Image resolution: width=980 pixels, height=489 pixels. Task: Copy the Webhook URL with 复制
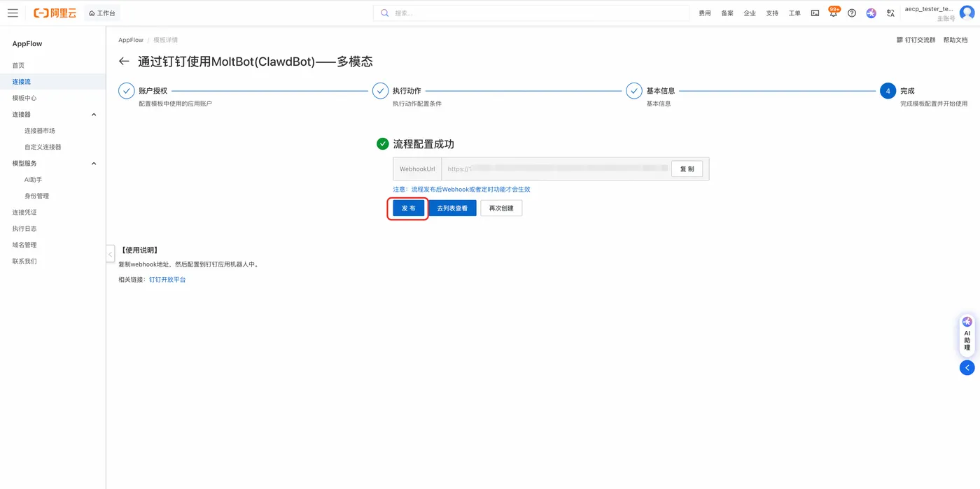click(x=687, y=169)
